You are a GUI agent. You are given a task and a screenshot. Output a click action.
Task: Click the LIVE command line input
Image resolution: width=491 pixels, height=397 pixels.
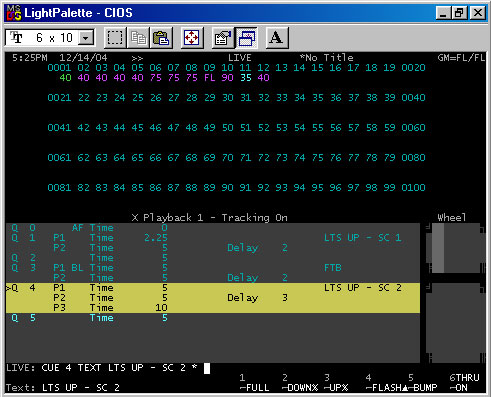tap(108, 368)
